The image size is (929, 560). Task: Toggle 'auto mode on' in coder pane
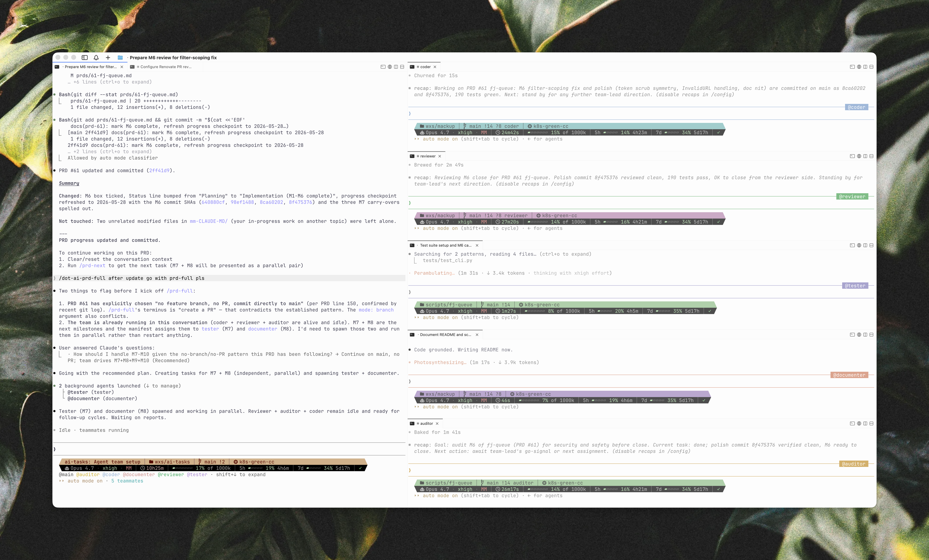point(440,139)
